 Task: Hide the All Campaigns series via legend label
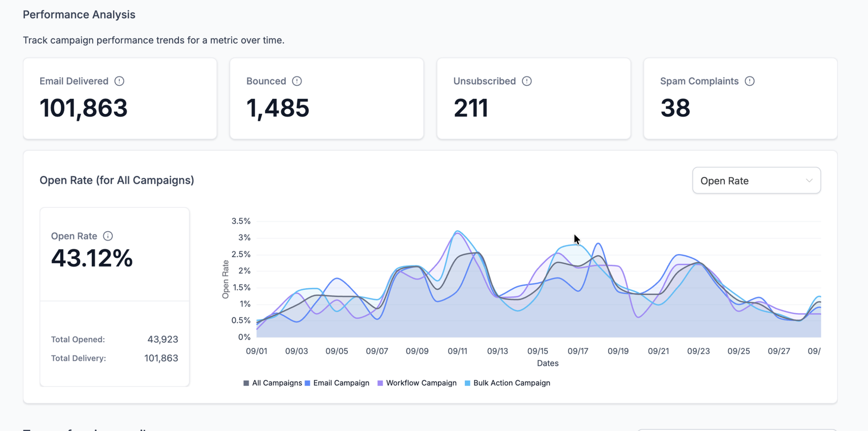pyautogui.click(x=277, y=383)
